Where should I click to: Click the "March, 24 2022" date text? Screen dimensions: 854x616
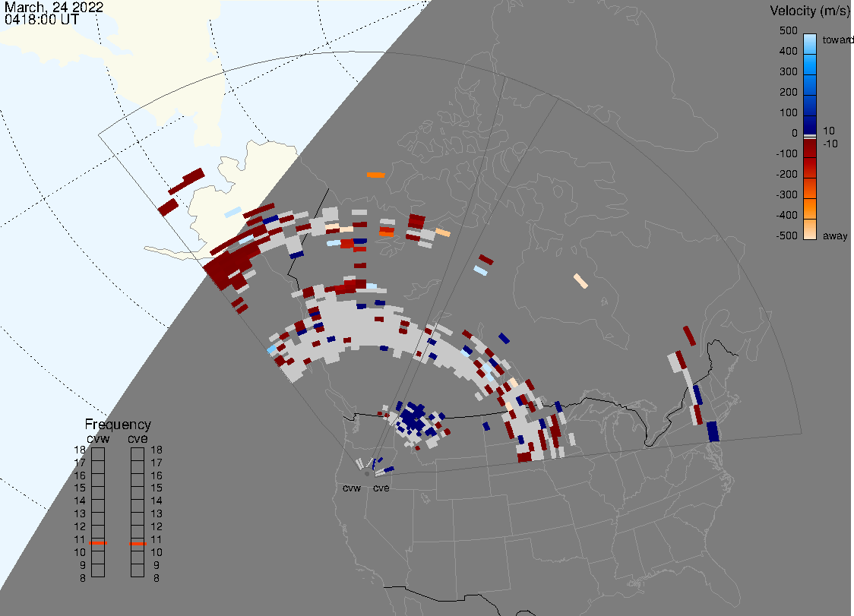pos(54,8)
